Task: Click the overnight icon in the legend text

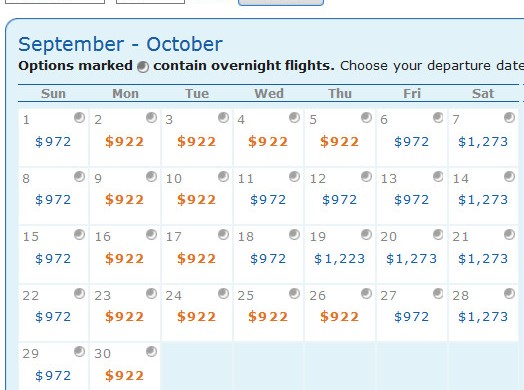Action: [x=143, y=67]
